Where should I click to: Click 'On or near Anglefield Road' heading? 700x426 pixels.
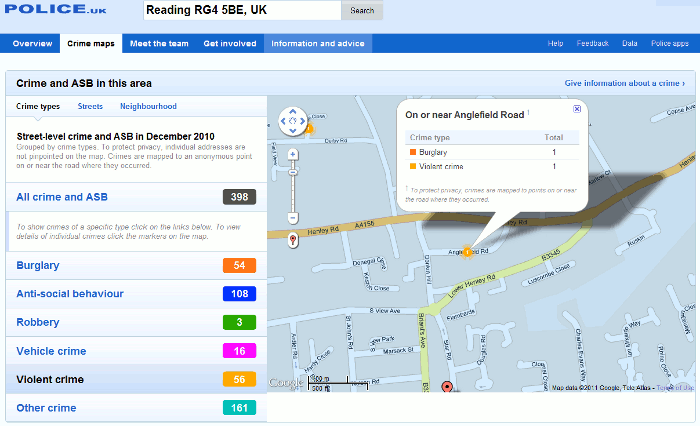tap(465, 115)
